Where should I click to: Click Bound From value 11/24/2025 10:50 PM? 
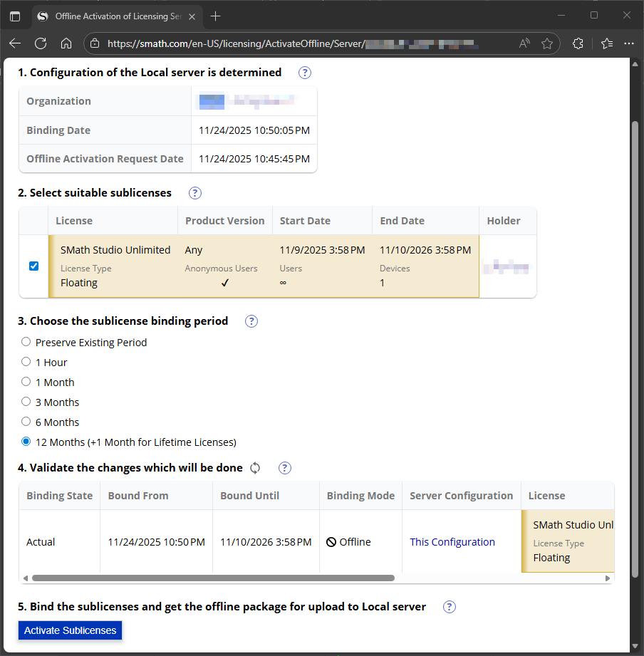pyautogui.click(x=157, y=542)
